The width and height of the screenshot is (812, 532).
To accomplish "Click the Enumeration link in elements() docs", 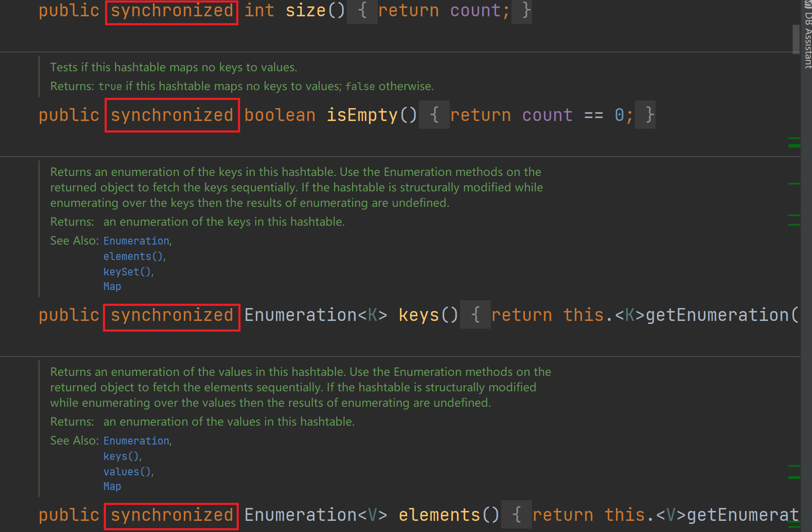I will click(x=136, y=441).
